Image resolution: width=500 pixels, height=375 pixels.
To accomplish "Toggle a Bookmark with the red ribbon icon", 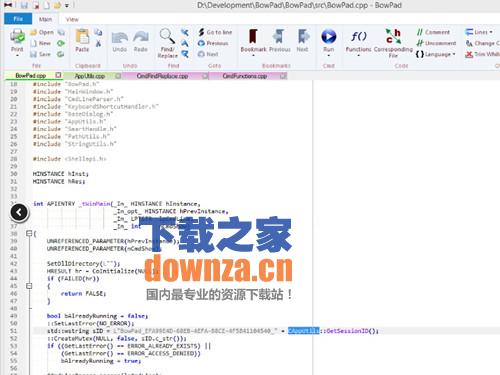I will 253,36.
